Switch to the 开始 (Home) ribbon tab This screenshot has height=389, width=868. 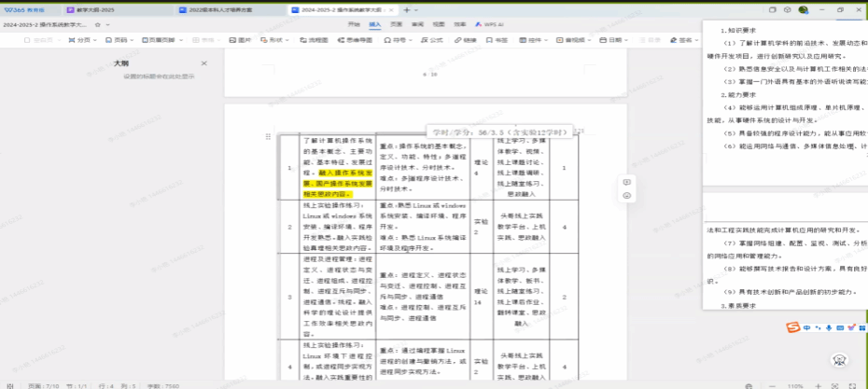pyautogui.click(x=354, y=24)
